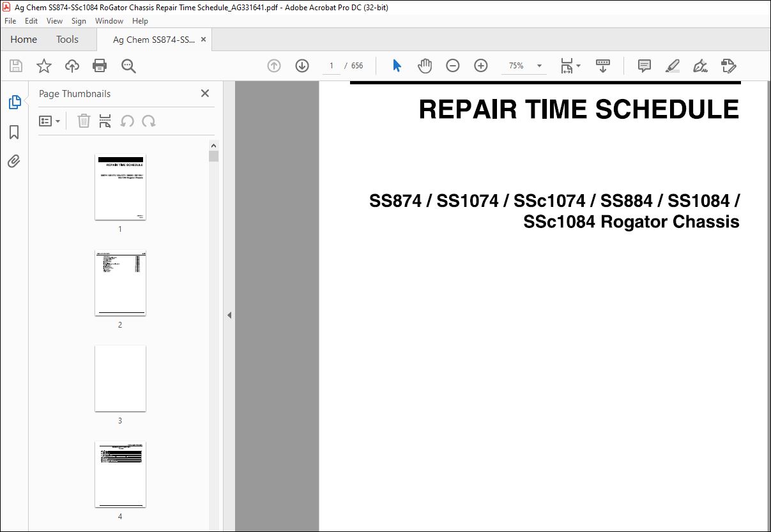Click the 656 total pages label
This screenshot has height=532, width=771.
[357, 66]
